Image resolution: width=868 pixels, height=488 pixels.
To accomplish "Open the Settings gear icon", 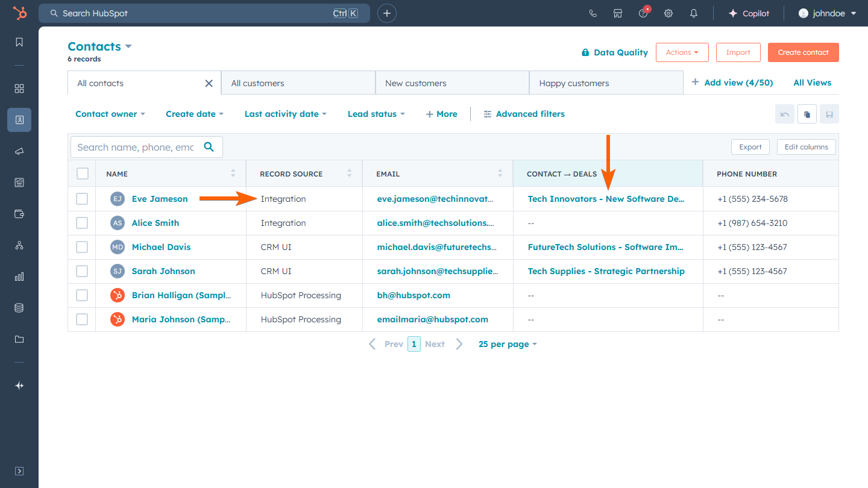I will 668,13.
